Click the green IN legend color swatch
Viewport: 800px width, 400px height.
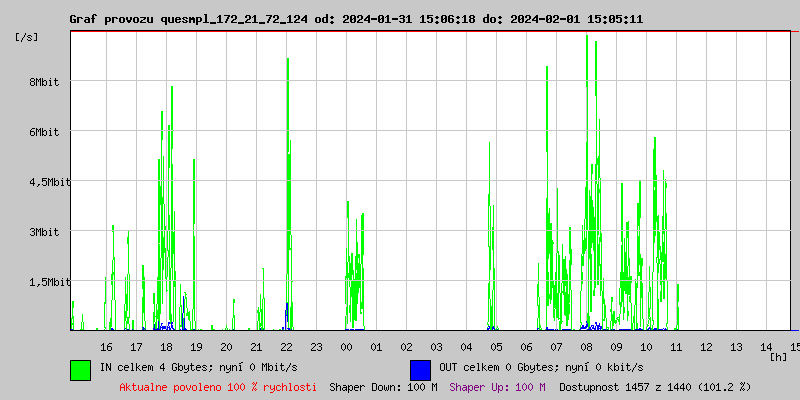pos(80,369)
